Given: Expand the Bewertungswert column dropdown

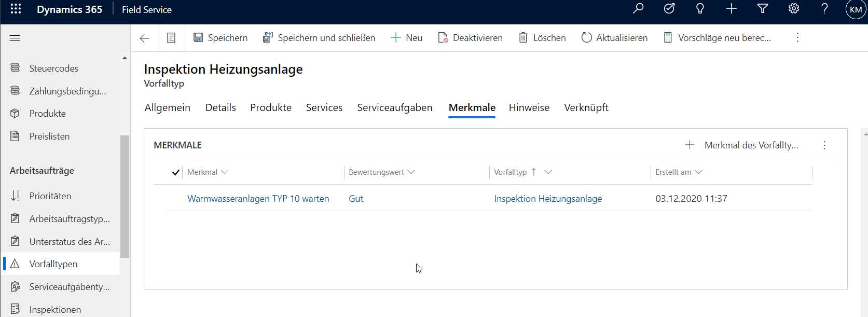Looking at the screenshot, I should [411, 172].
